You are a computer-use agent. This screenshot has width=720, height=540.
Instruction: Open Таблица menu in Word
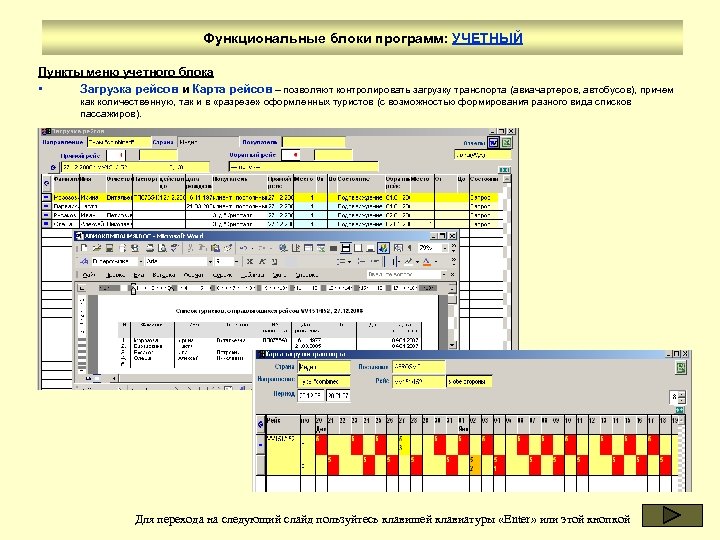253,275
